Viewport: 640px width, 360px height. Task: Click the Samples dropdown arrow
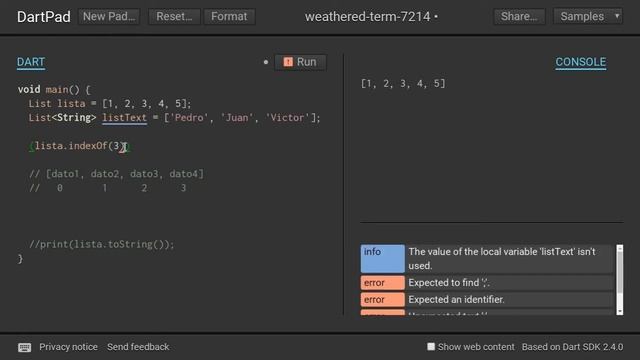(617, 16)
